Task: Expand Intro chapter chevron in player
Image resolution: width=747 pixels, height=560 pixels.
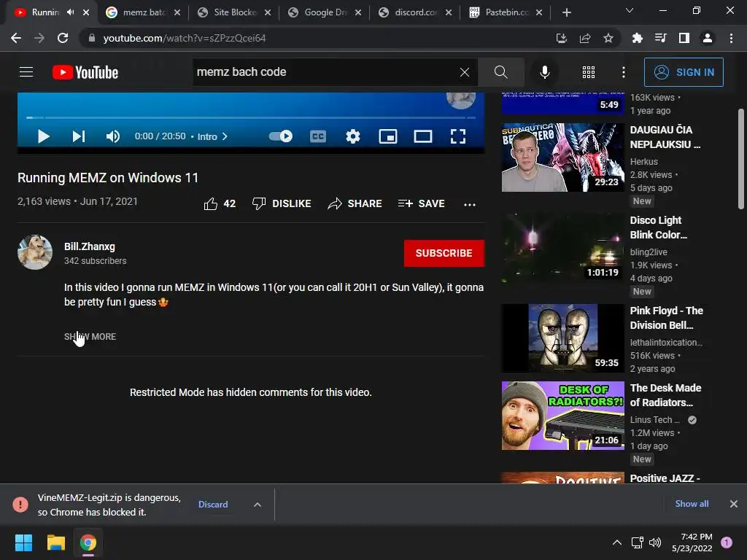Action: [x=225, y=136]
